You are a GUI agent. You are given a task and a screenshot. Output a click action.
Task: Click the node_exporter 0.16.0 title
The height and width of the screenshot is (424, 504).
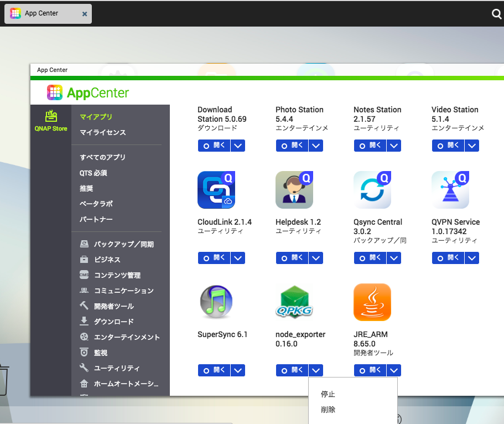pos(300,339)
